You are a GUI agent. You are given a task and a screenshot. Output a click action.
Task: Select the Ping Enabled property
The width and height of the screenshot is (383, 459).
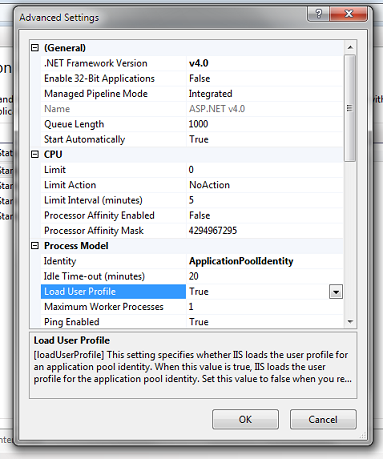(x=113, y=322)
